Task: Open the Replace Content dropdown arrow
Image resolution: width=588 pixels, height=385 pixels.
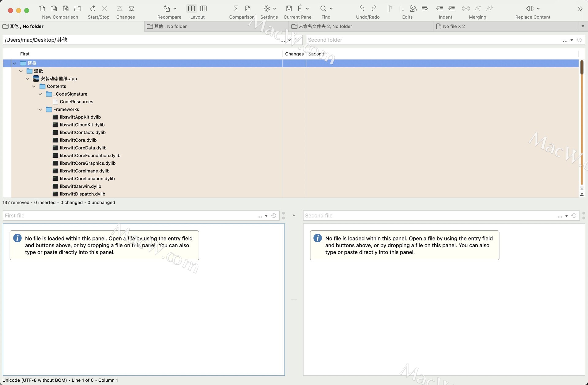Action: 538,9
